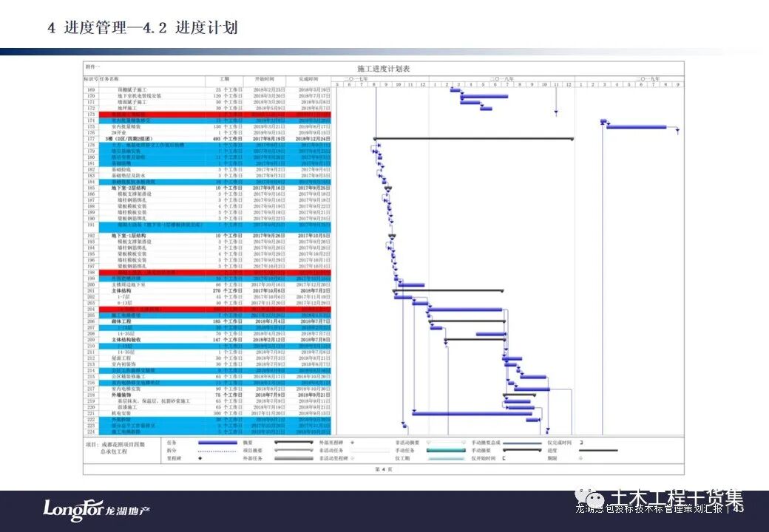Click the '外部任务' gray bar sample in legend

click(294, 459)
